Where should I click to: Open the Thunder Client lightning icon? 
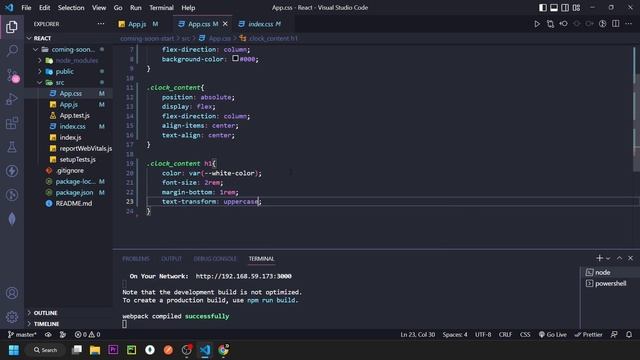(12, 171)
